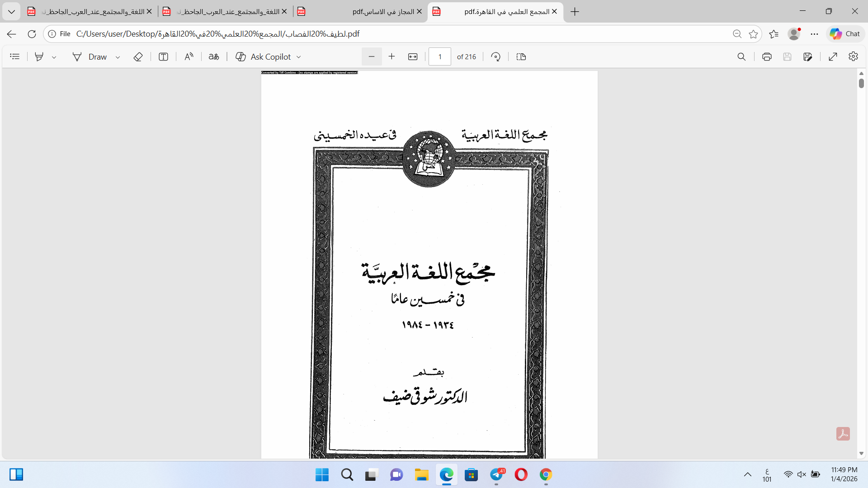Image resolution: width=868 pixels, height=488 pixels.
Task: Open Find in PDF search
Action: pyautogui.click(x=741, y=56)
